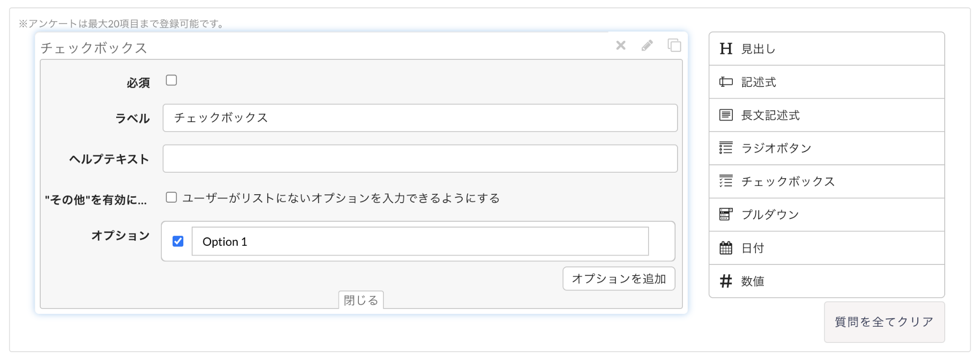Click the radio list icon beside ラジオボタン

(726, 148)
